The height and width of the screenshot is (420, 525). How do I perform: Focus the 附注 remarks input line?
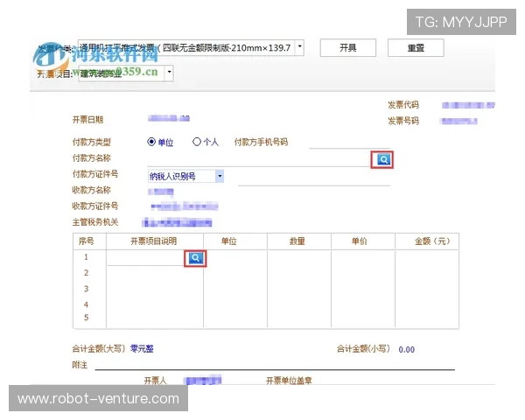tap(275, 364)
